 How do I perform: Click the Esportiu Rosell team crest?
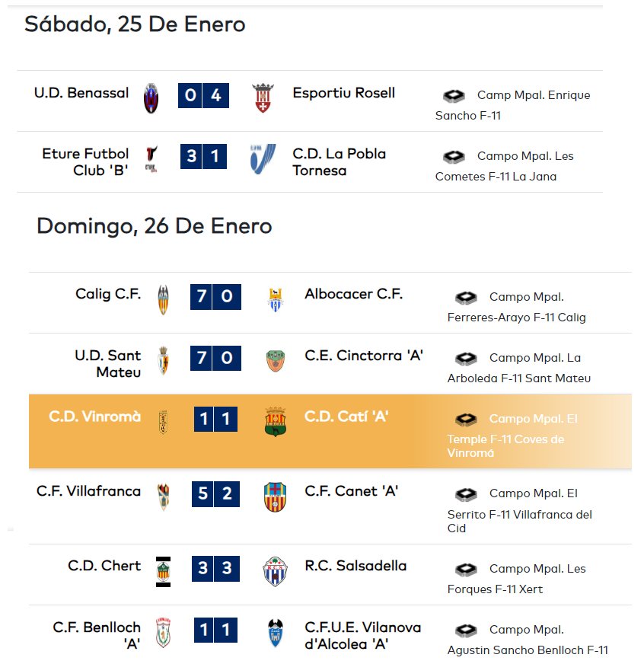(263, 97)
